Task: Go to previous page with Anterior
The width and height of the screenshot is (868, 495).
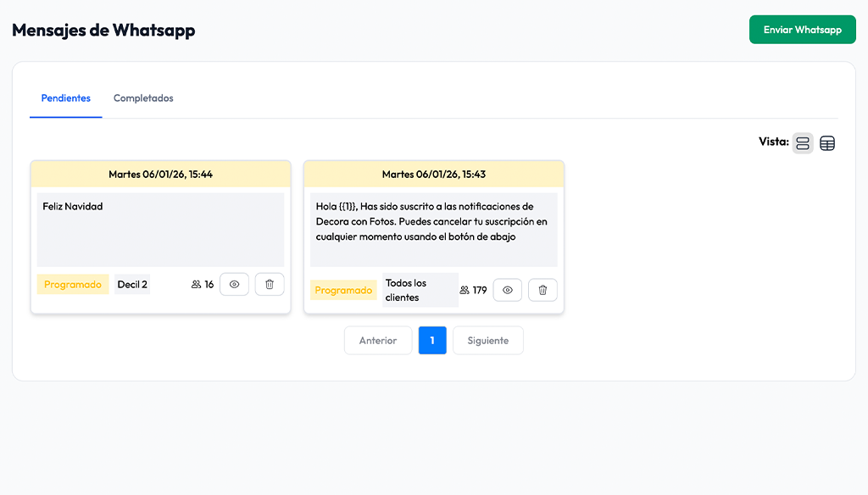Action: click(378, 341)
